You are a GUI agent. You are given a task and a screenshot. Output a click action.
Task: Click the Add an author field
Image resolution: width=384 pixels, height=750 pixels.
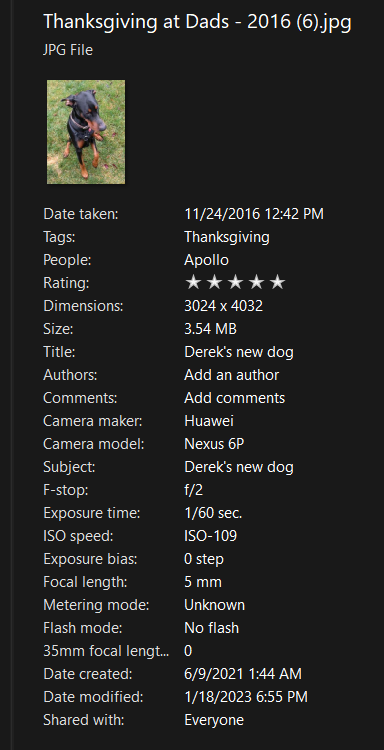point(231,375)
